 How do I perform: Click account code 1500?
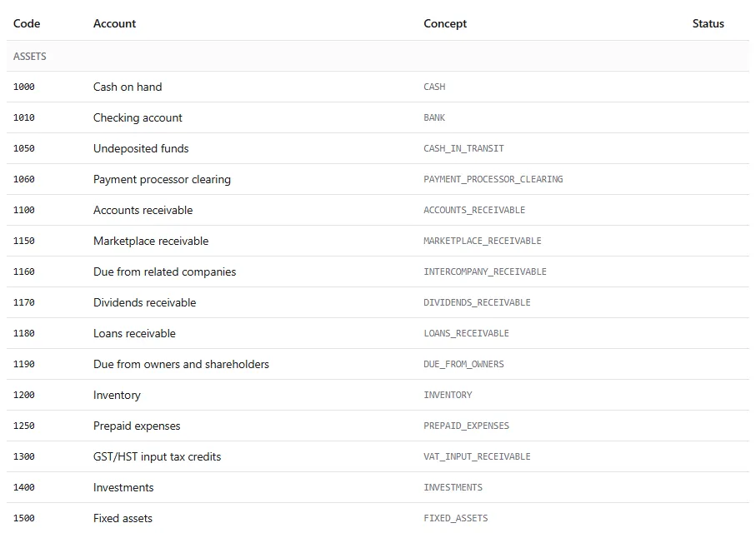23,519
